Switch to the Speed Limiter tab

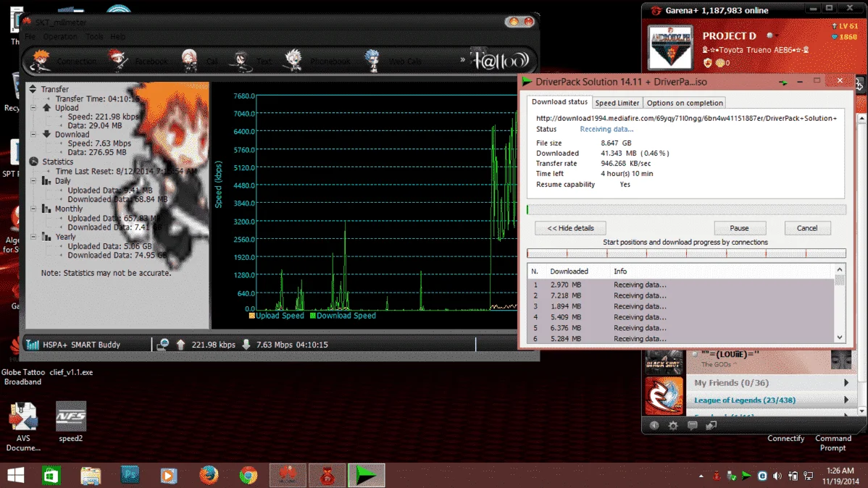coord(617,103)
